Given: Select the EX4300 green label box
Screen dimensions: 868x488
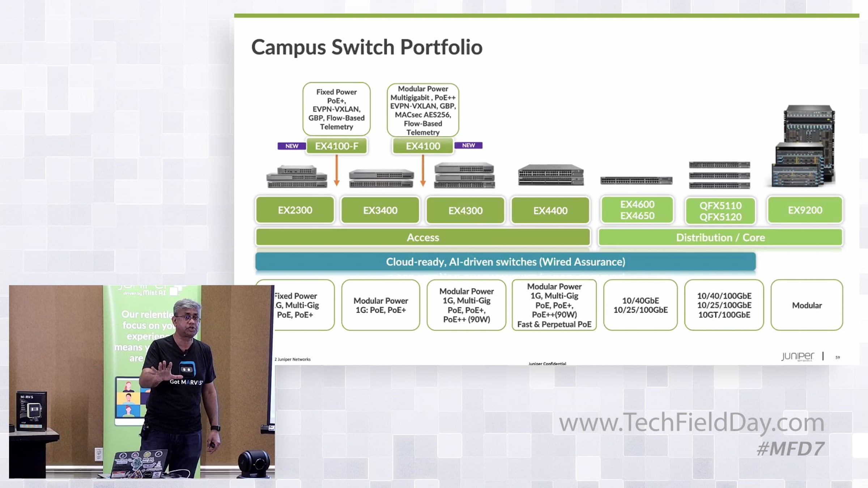Looking at the screenshot, I should (x=465, y=210).
